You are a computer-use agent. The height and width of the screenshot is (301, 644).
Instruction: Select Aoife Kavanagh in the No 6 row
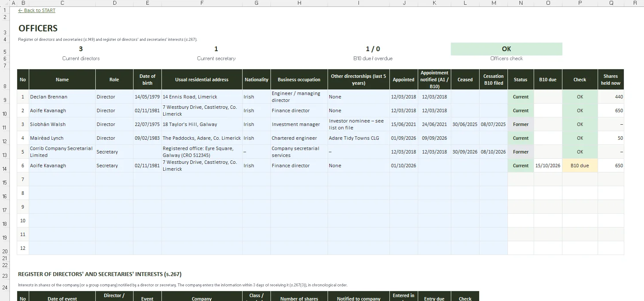62,166
